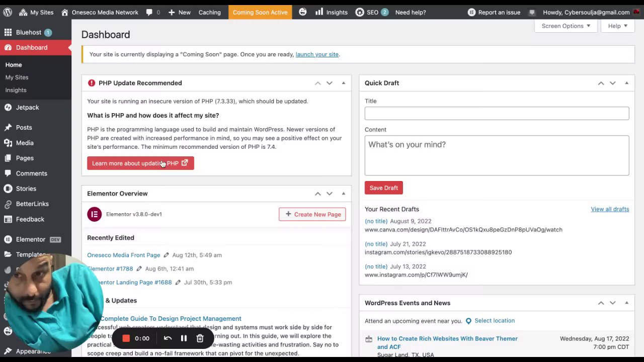
Task: Click the smiley face icon beside Coming Soon Active
Action: click(x=303, y=12)
